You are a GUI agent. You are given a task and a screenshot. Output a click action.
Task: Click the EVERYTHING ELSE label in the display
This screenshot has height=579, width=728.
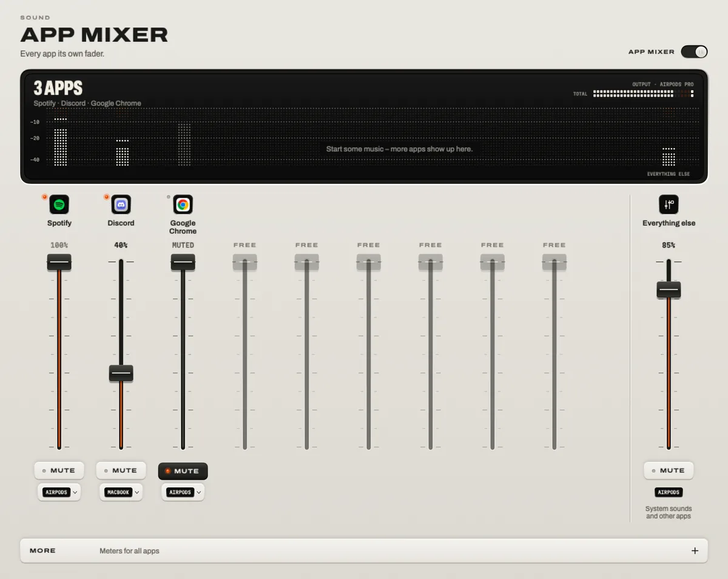669,174
